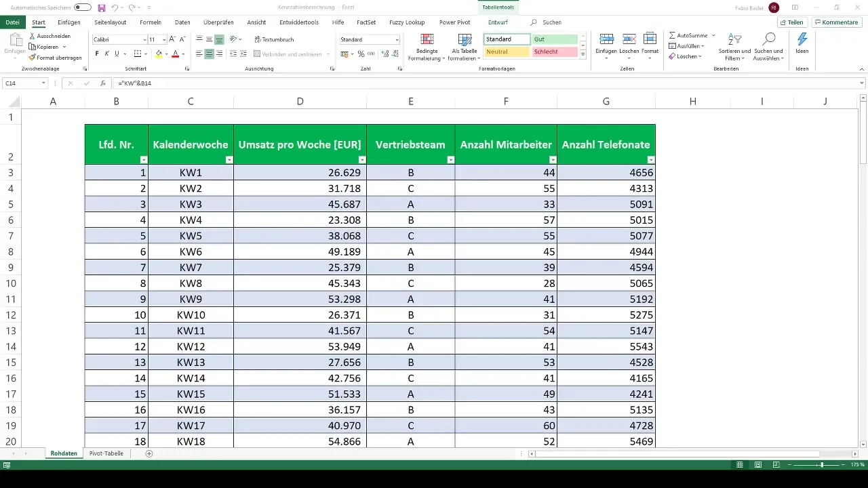Apply the Neutral cell style
868x488 pixels.
[507, 52]
